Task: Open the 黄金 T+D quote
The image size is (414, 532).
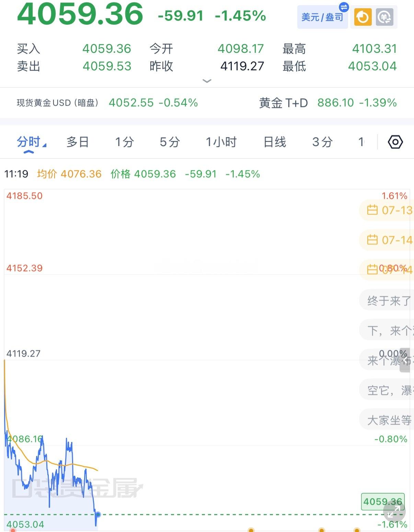Action: 328,103
